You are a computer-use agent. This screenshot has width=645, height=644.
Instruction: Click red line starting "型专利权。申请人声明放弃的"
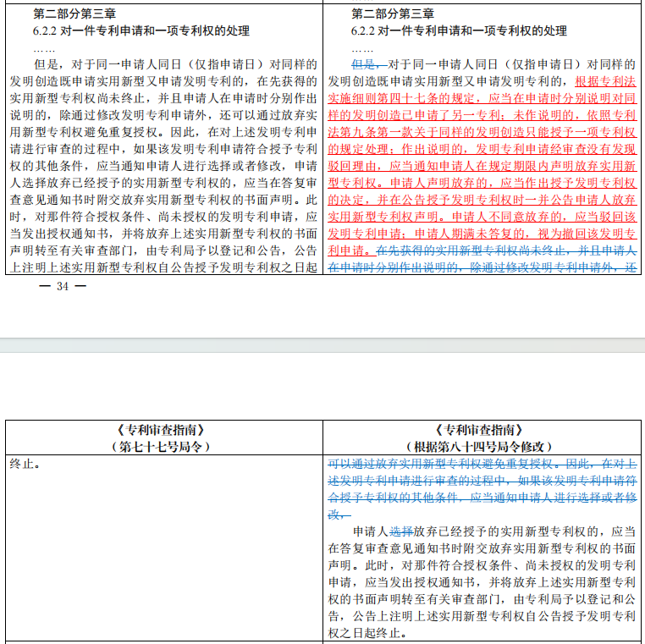click(x=482, y=183)
